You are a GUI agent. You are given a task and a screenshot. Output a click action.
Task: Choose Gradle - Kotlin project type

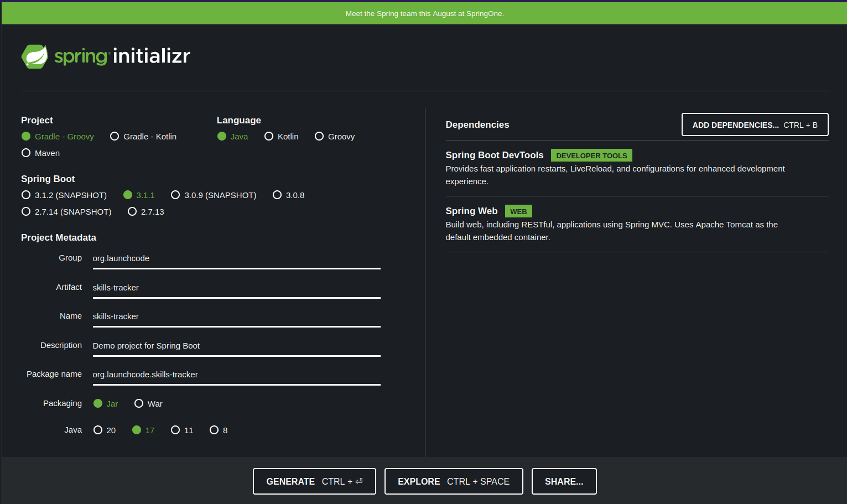point(115,137)
